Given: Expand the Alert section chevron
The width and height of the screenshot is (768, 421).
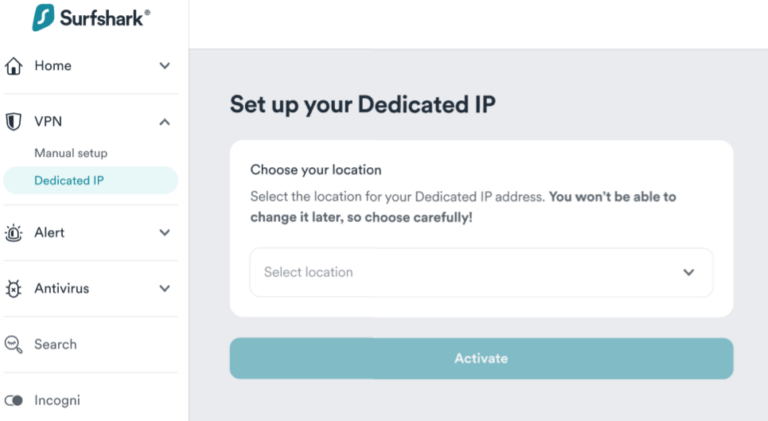Looking at the screenshot, I should point(165,233).
